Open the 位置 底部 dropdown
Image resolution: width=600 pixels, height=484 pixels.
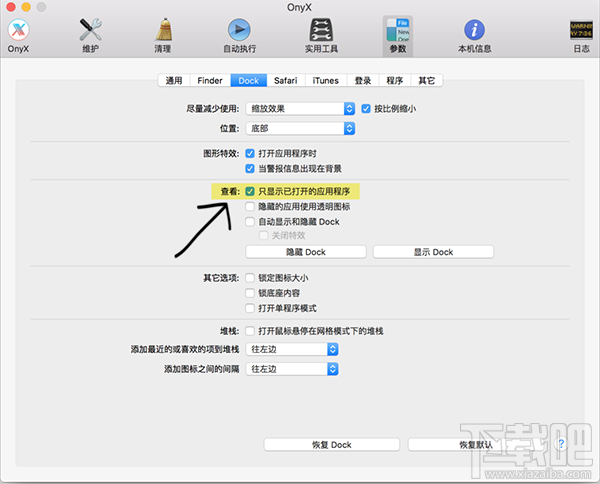coord(300,129)
